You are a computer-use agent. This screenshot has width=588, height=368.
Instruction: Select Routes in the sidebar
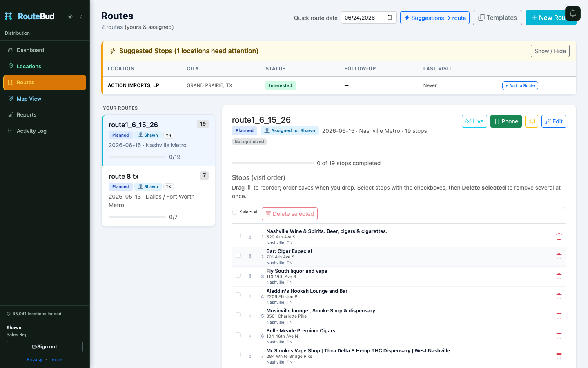pyautogui.click(x=45, y=82)
